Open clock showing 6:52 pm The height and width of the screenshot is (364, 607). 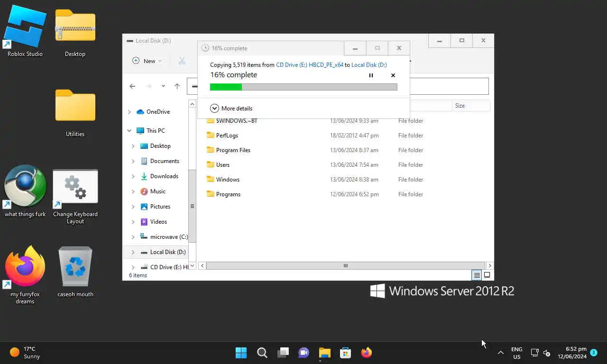pyautogui.click(x=572, y=353)
